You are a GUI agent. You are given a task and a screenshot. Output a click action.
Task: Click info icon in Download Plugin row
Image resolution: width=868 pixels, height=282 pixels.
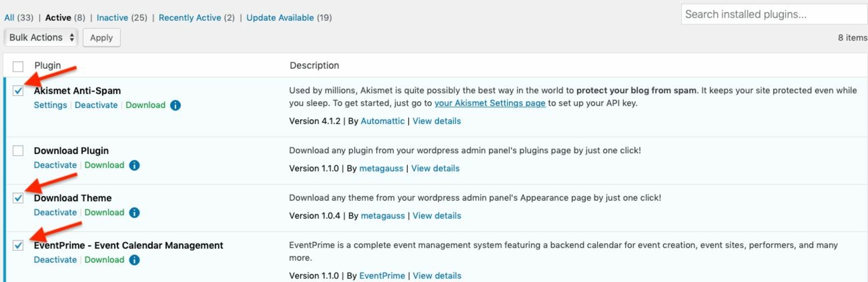[x=134, y=165]
